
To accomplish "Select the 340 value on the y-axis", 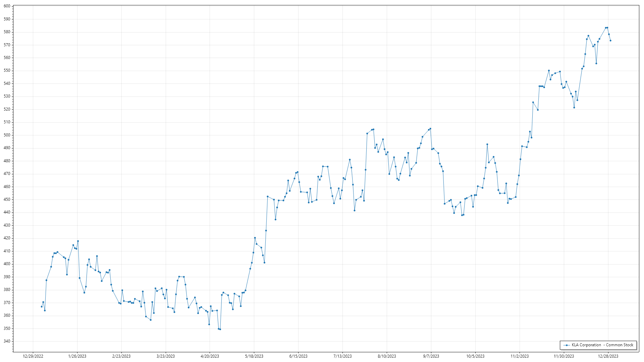I will click(x=7, y=341).
